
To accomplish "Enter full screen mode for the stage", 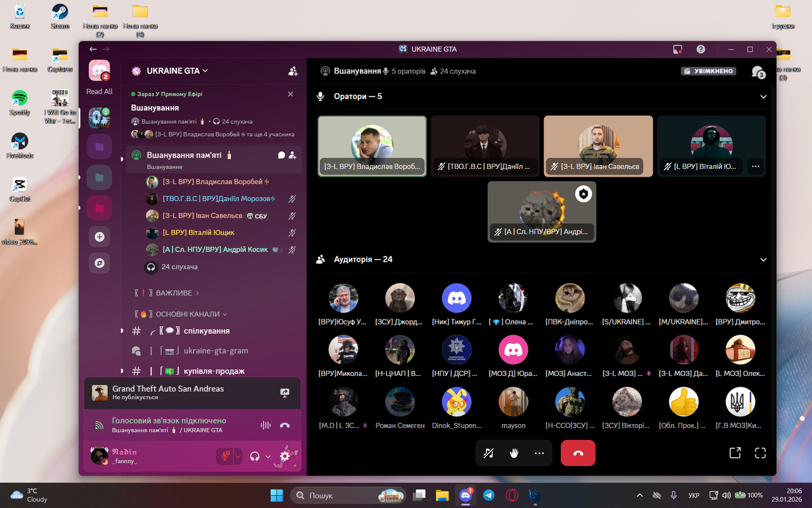I will click(x=761, y=453).
